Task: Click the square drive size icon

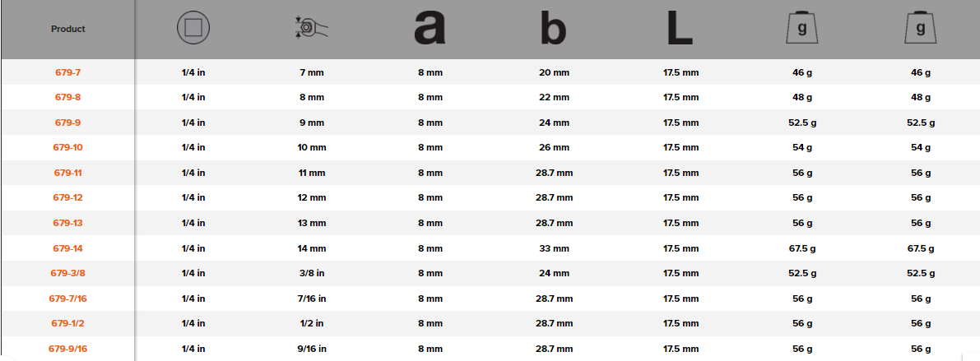Action: click(193, 29)
